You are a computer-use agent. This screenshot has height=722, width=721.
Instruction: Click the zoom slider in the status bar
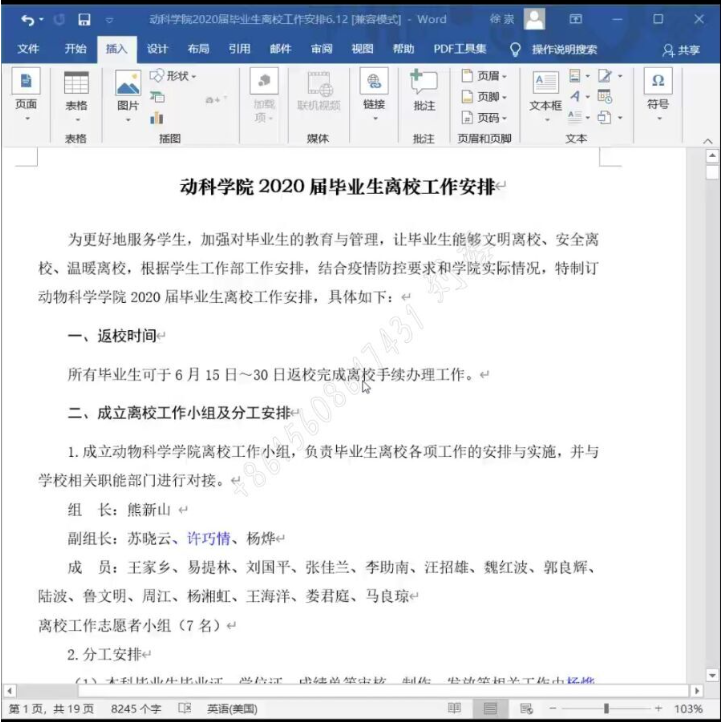click(605, 708)
